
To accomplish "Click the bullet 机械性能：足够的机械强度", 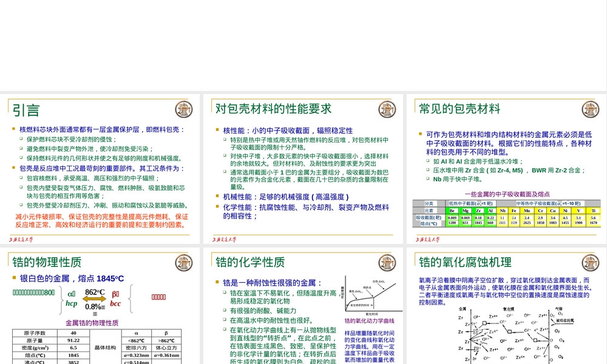I will (286, 197).
